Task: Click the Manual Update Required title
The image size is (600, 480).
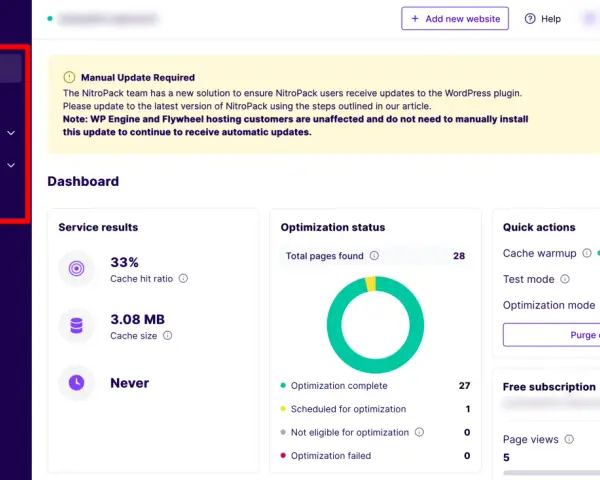Action: click(x=138, y=77)
